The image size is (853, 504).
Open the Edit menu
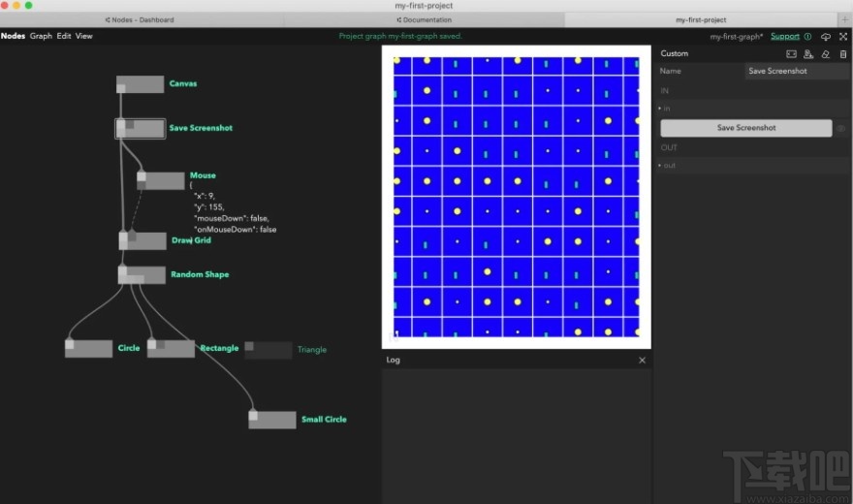(x=64, y=36)
